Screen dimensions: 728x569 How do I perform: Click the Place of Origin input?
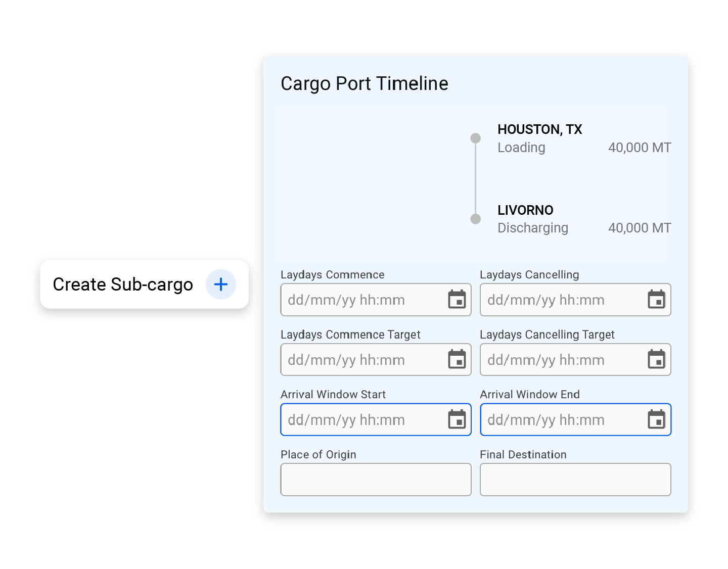376,480
